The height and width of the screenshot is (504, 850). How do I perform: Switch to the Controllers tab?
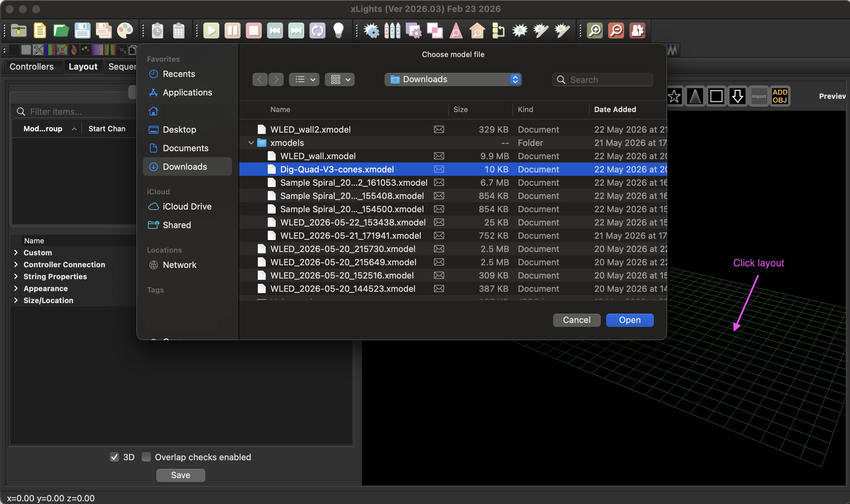tap(32, 67)
